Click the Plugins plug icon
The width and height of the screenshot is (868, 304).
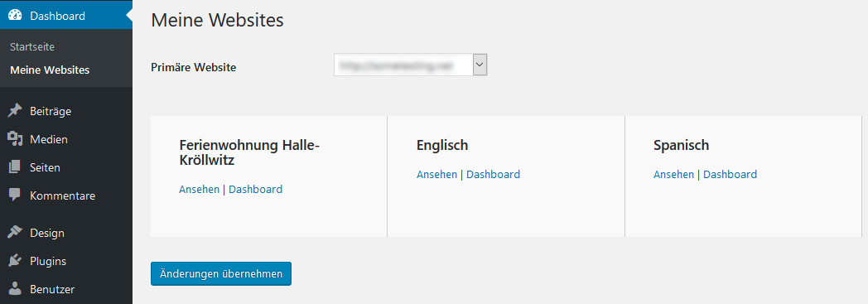(x=16, y=262)
